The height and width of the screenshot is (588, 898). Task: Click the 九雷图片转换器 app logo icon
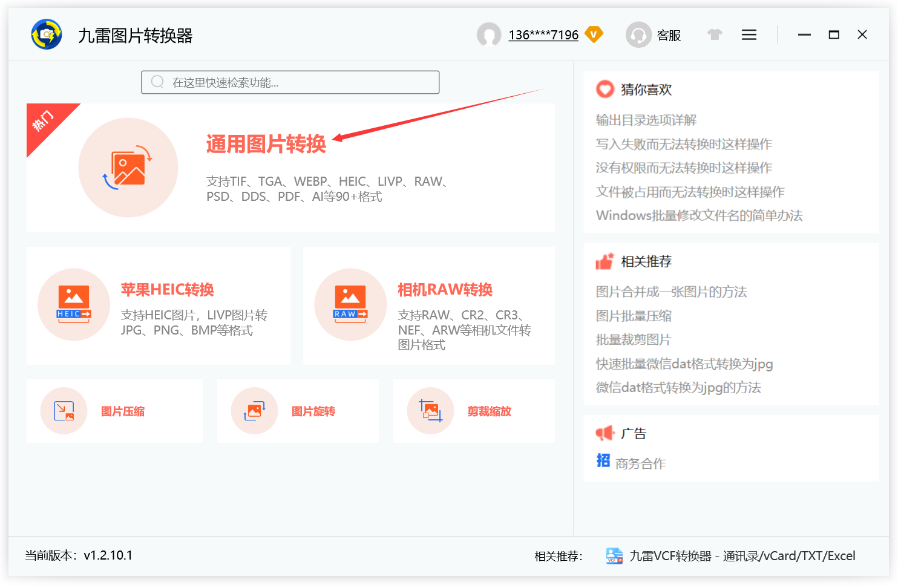[47, 34]
